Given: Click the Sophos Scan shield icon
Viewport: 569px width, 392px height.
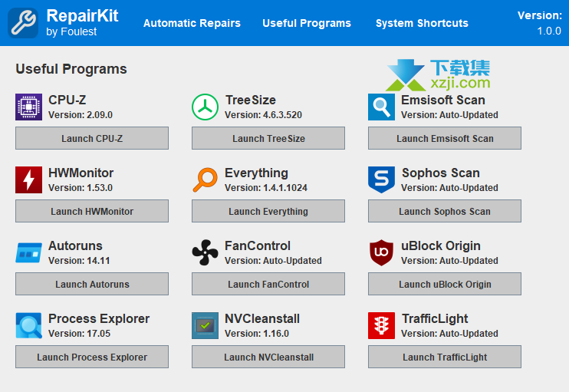Looking at the screenshot, I should pos(381,180).
